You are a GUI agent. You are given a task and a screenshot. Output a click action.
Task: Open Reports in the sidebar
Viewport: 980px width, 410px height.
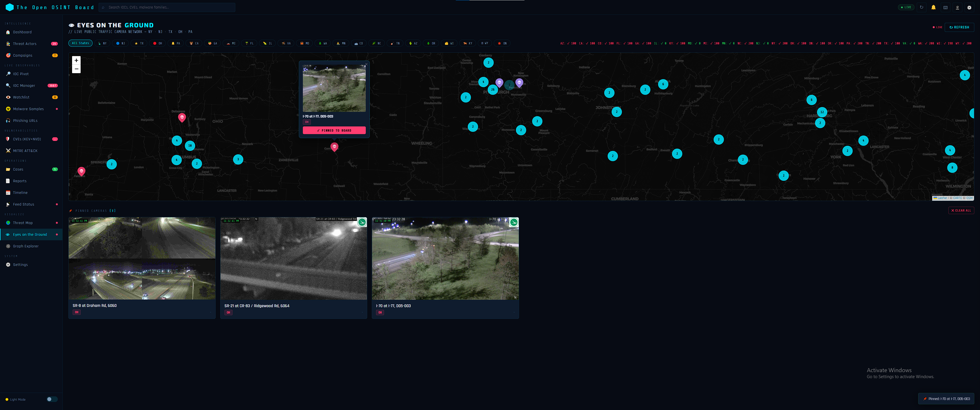click(x=31, y=181)
